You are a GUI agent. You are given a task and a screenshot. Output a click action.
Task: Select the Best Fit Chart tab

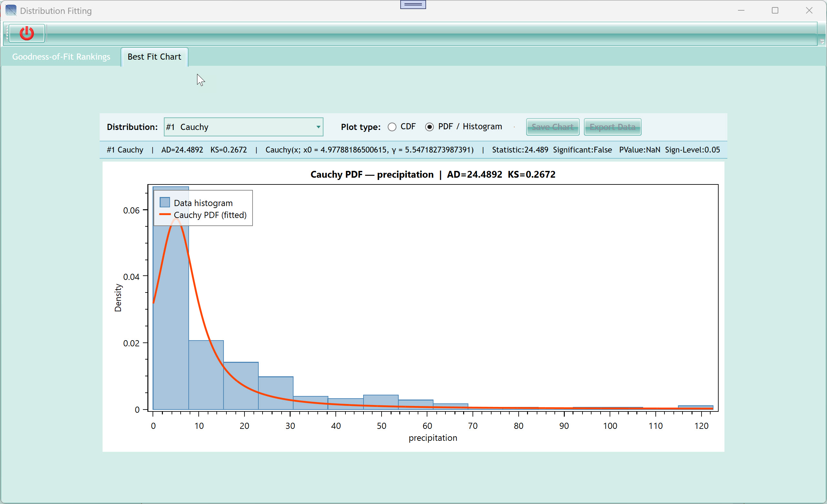point(154,57)
